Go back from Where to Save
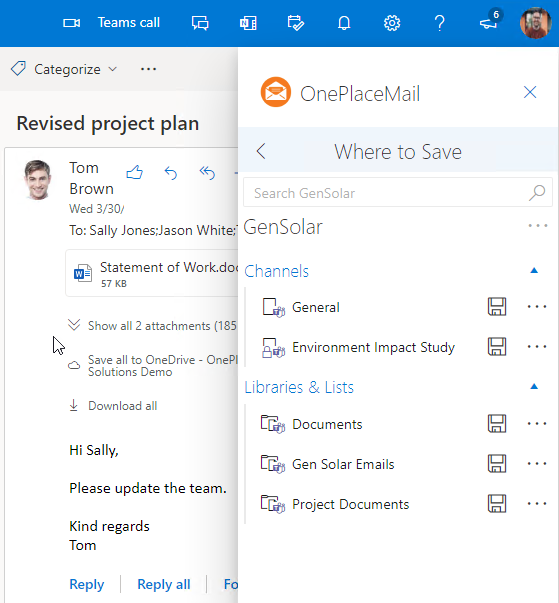Image resolution: width=559 pixels, height=603 pixels. pyautogui.click(x=261, y=151)
